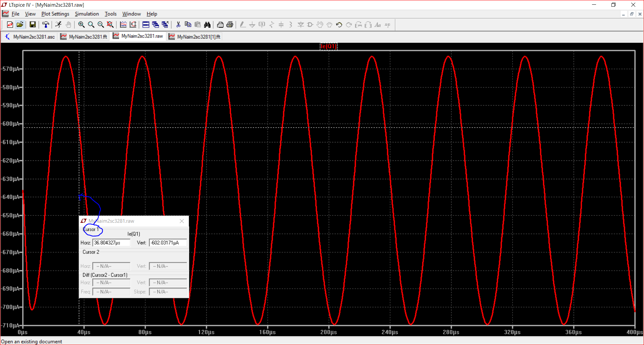Open the Tools menu
This screenshot has height=345, width=644.
pyautogui.click(x=111, y=14)
